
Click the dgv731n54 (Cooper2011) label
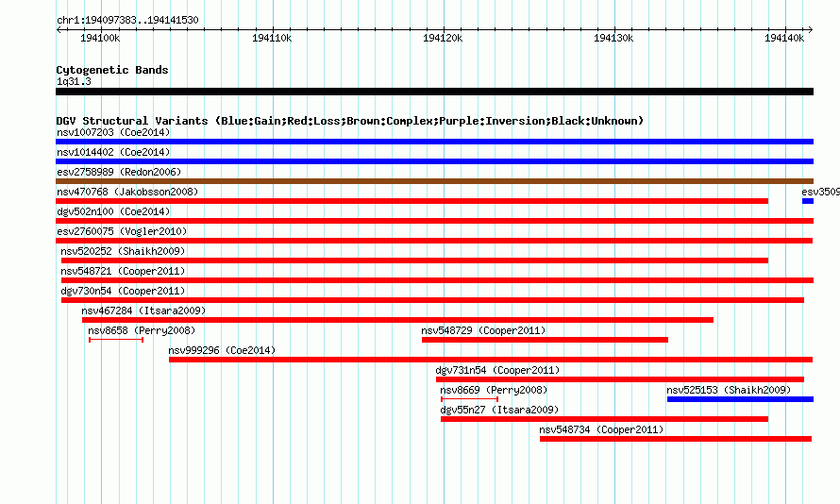point(497,370)
